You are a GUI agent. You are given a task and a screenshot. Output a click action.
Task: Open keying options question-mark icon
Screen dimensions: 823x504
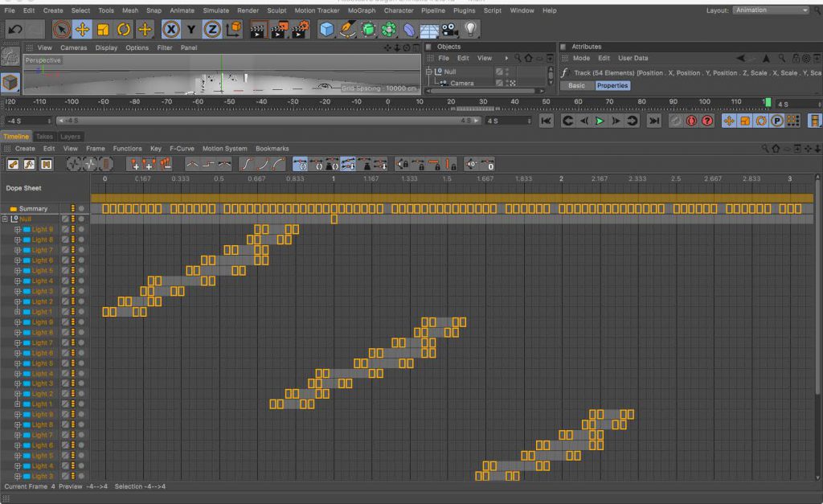point(707,121)
